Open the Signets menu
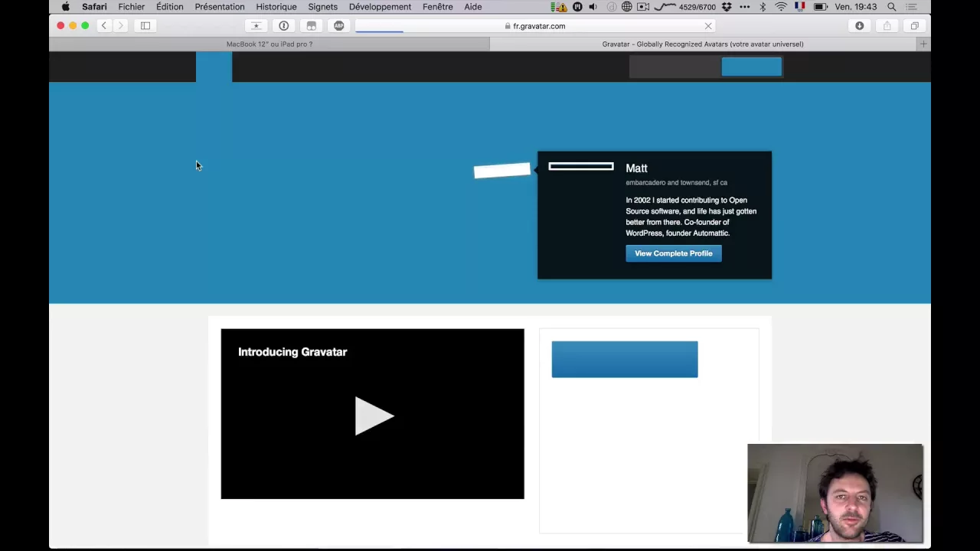This screenshot has height=551, width=980. (x=322, y=7)
